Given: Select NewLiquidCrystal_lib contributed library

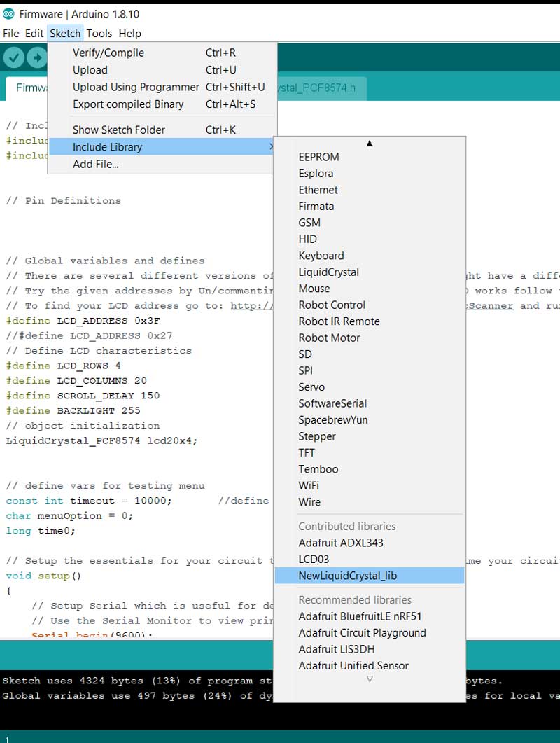Looking at the screenshot, I should click(370, 576).
